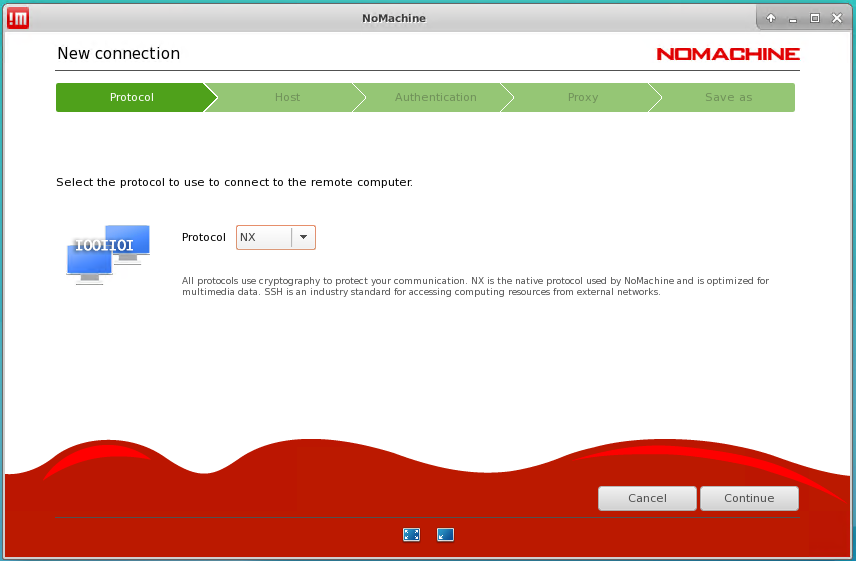Click the NOMACHINE brand logo
856x561 pixels.
[728, 53]
